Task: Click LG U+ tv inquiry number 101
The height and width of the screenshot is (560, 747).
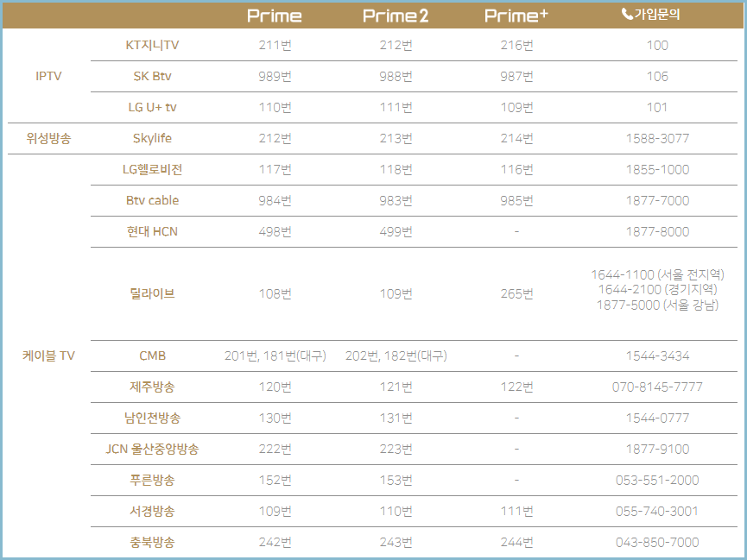Action: pyautogui.click(x=657, y=107)
